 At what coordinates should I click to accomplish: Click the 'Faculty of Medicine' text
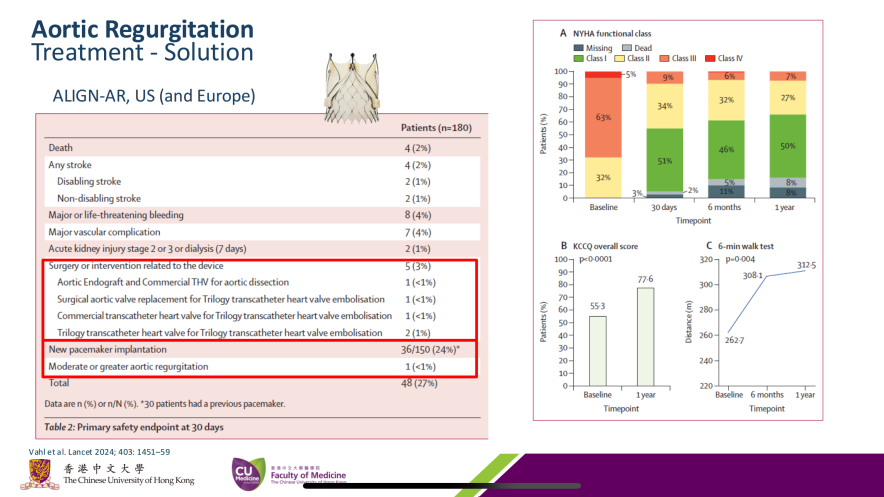click(308, 475)
